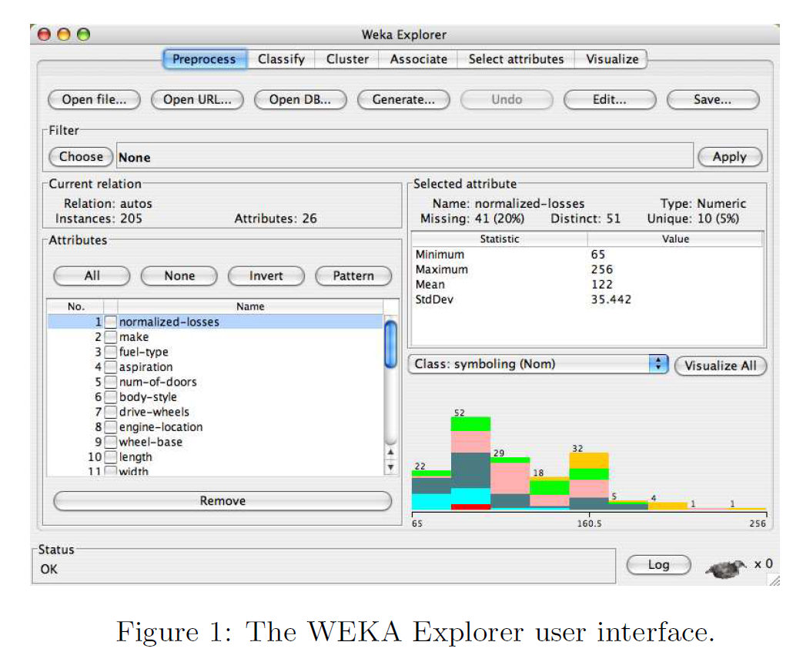Click the Name column header in attributes table
This screenshot has height=672, width=803.
pos(250,307)
